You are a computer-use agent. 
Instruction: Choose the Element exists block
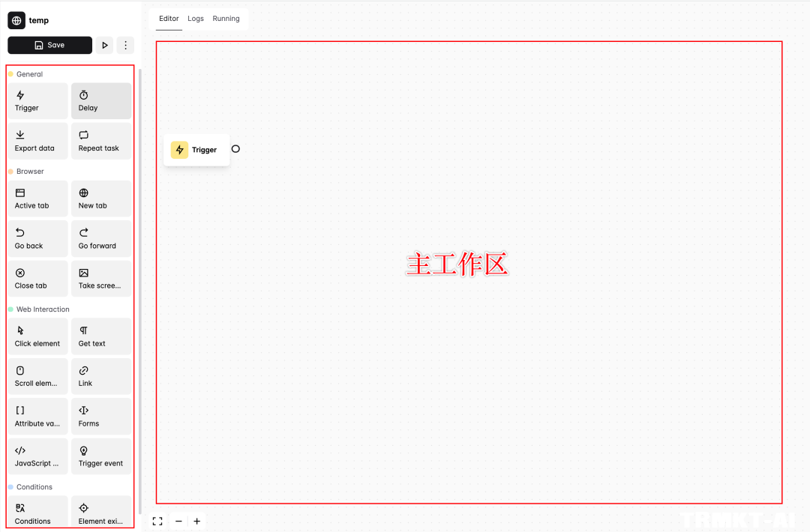[x=101, y=513]
